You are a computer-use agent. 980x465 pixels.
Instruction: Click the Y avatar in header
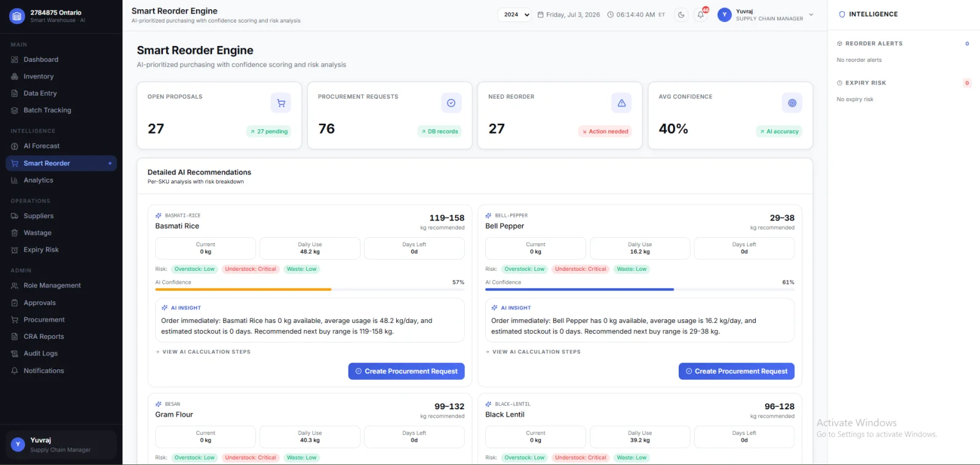725,15
